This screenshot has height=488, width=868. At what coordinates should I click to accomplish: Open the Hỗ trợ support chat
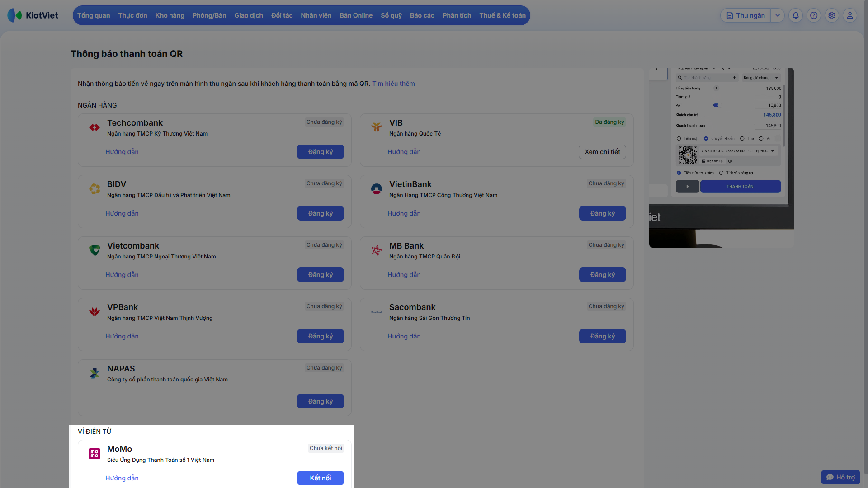[x=840, y=477]
